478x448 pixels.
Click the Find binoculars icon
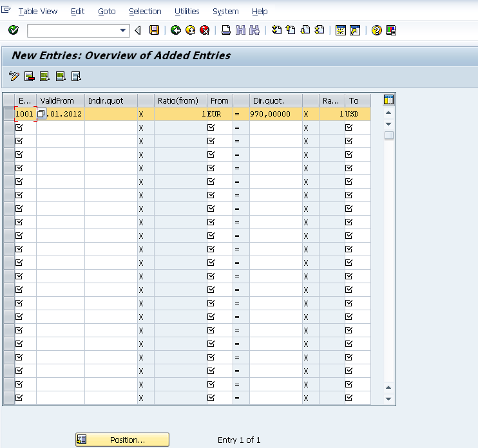(240, 30)
